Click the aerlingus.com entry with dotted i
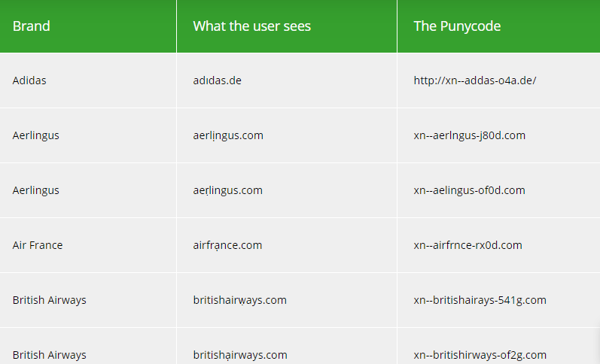 228,135
